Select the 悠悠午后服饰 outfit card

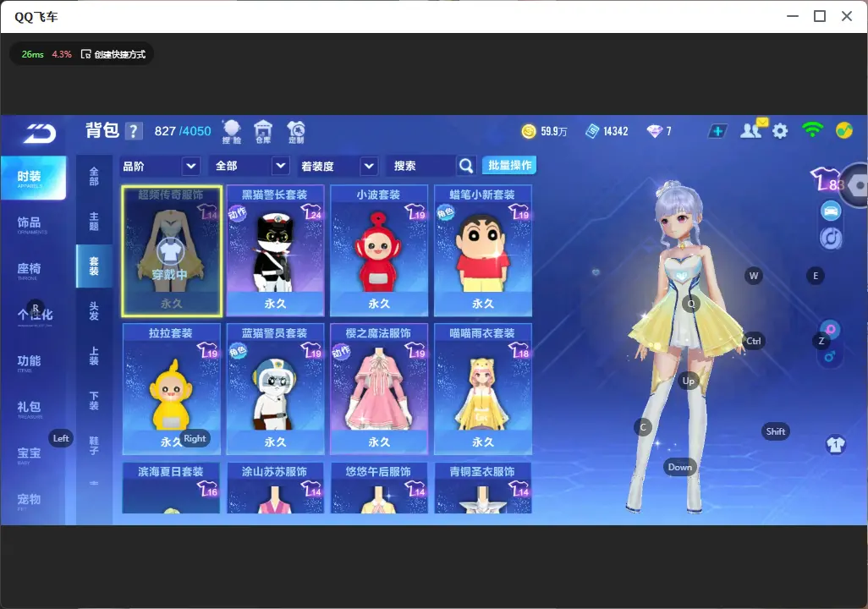pos(379,488)
